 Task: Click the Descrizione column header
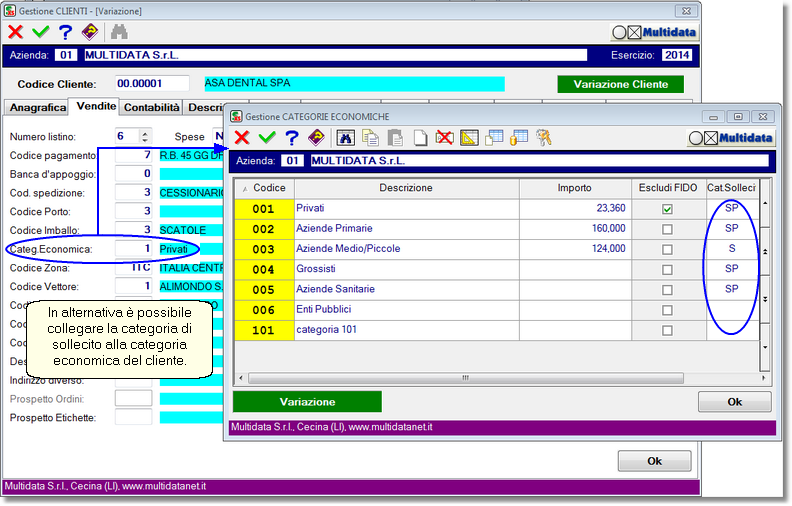pos(407,188)
